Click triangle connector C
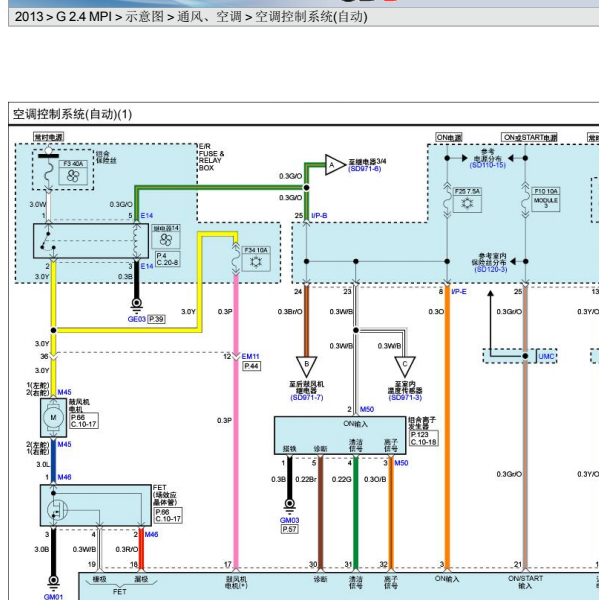This screenshot has width=599, height=600. point(405,366)
